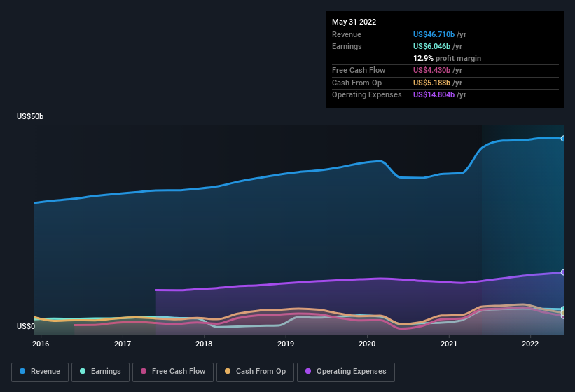Click the US$14.804b operating expenses value
The image size is (575, 392).
(x=434, y=95)
